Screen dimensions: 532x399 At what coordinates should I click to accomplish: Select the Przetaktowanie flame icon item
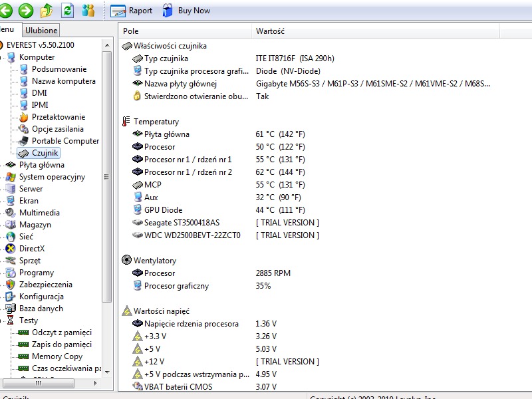click(58, 117)
